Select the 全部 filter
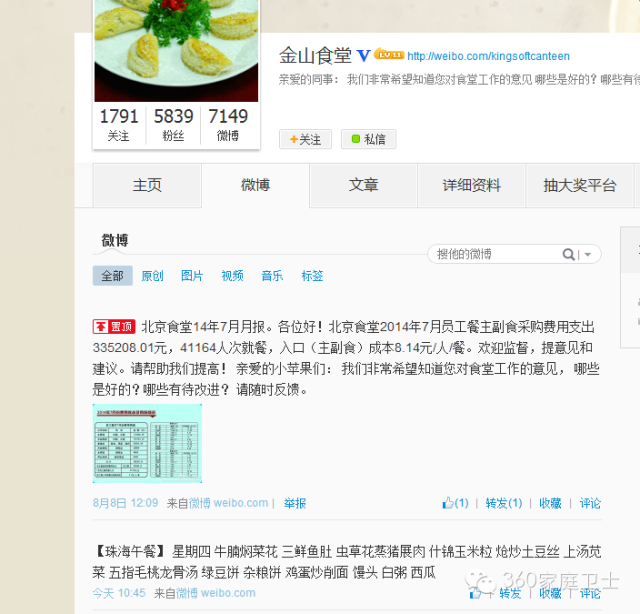 pyautogui.click(x=113, y=276)
